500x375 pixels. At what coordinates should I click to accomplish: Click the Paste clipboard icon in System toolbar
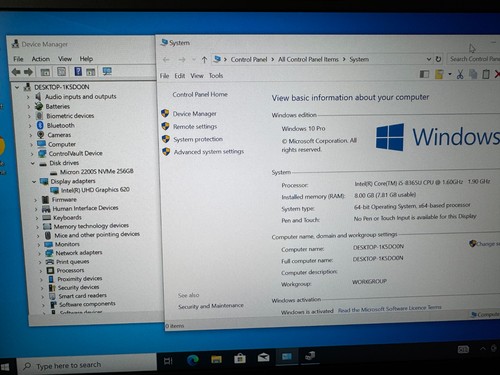486,74
